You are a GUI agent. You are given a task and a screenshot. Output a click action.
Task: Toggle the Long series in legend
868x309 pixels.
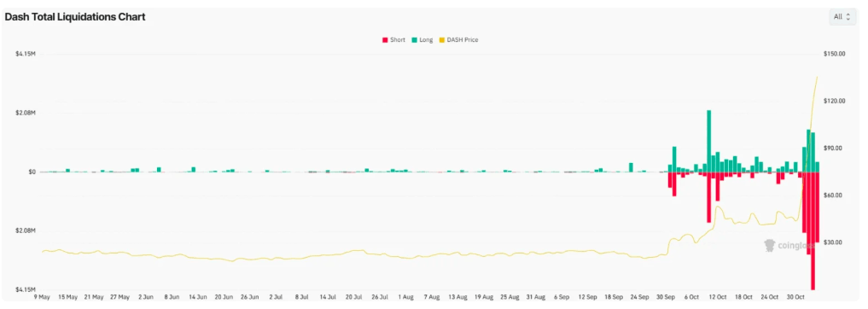point(422,40)
